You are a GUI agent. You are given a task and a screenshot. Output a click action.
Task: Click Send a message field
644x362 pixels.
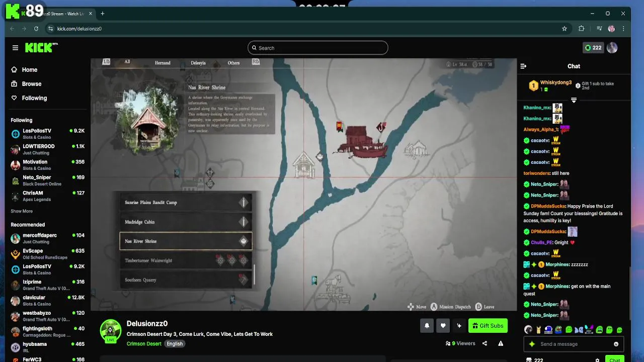574,344
